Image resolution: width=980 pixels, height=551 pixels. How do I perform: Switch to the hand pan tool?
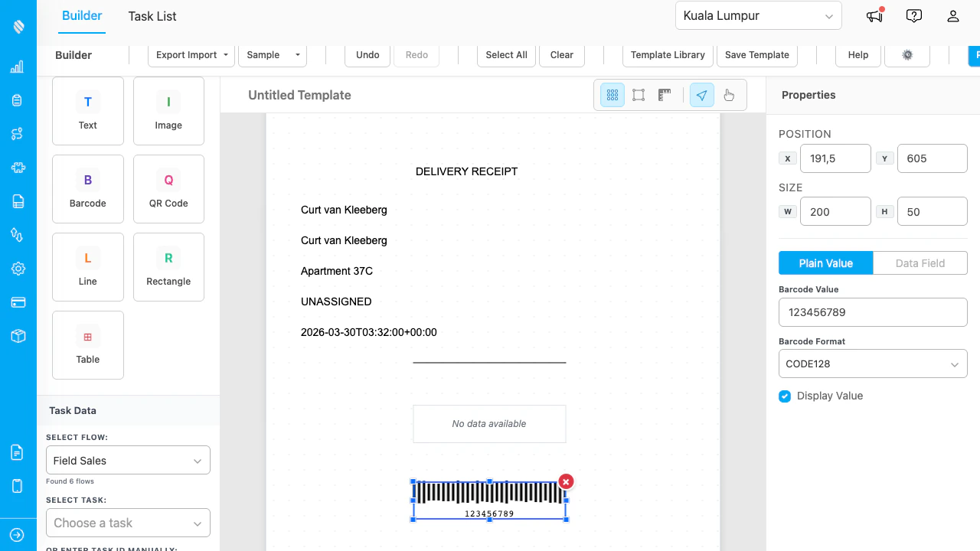pyautogui.click(x=728, y=95)
